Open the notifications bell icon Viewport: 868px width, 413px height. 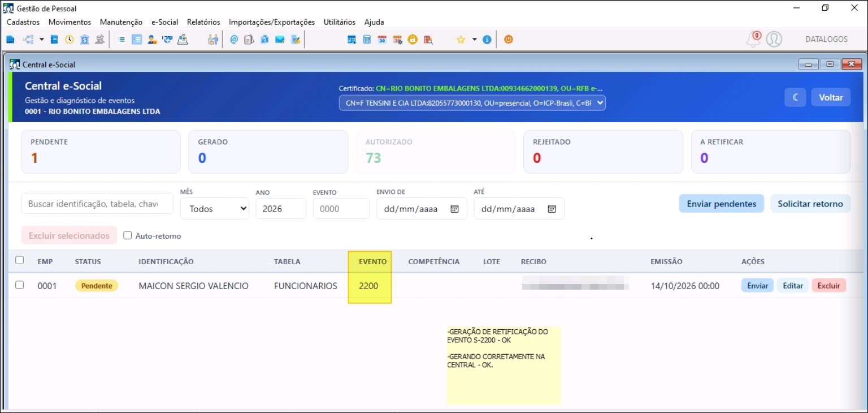[x=753, y=40]
